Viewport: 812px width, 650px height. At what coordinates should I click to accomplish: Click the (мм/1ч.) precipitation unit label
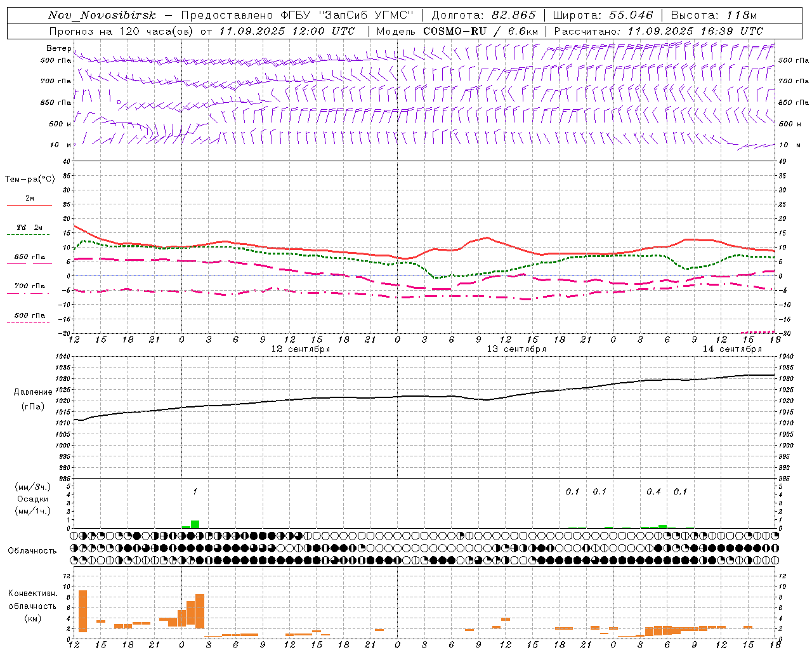click(32, 511)
